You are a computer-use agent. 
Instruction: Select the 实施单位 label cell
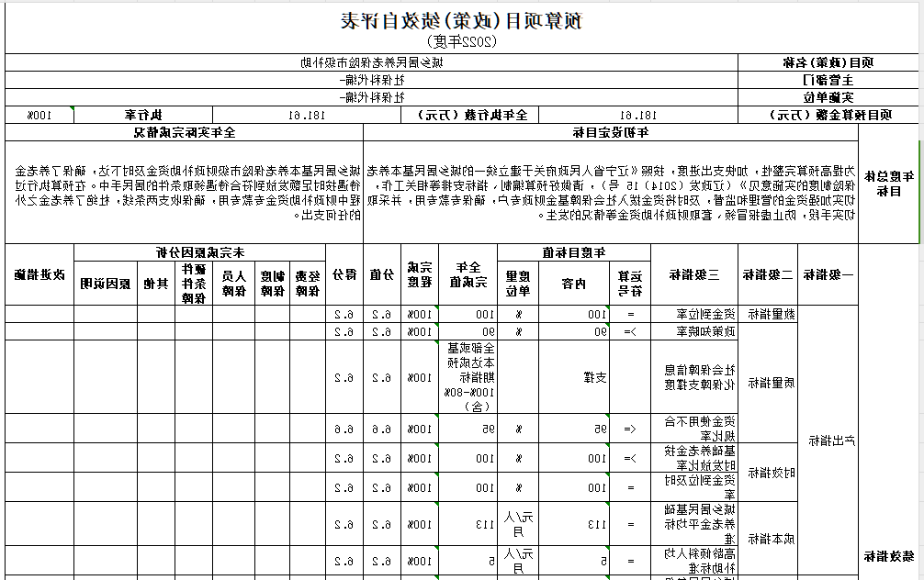coord(828,97)
